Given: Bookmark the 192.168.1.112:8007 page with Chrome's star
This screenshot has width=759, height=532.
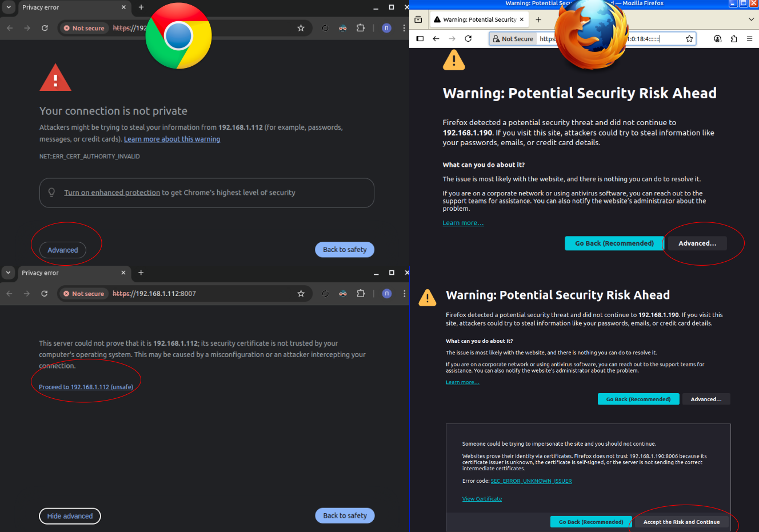Looking at the screenshot, I should coord(301,294).
